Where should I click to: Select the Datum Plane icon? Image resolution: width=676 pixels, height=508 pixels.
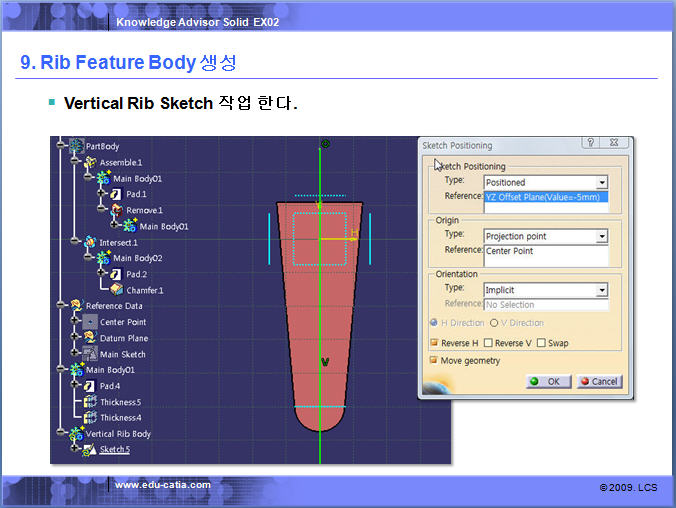coord(89,338)
